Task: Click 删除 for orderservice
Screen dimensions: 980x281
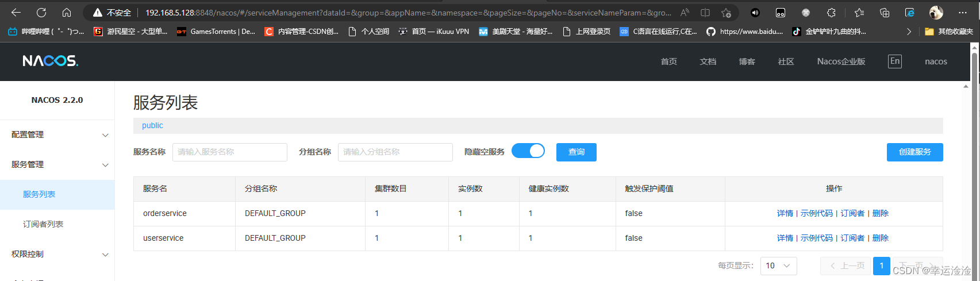Action: pos(881,213)
